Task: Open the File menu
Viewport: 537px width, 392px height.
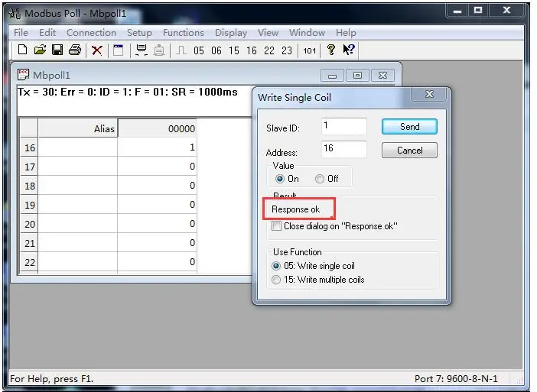Action: click(21, 33)
